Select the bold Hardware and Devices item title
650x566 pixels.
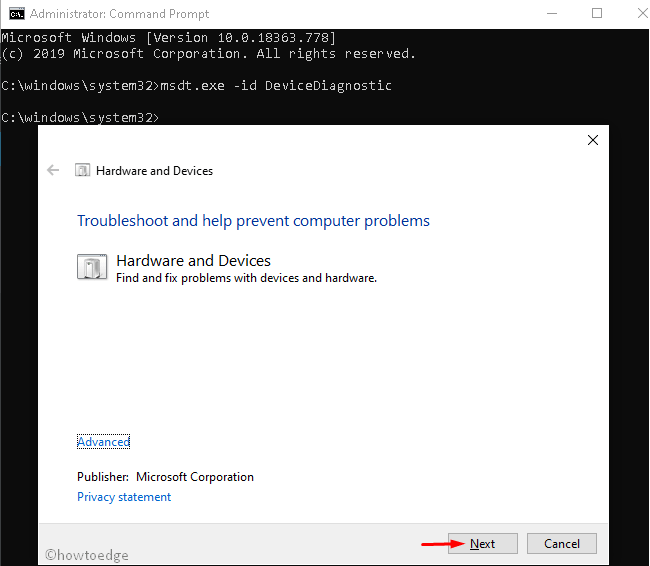click(x=193, y=261)
